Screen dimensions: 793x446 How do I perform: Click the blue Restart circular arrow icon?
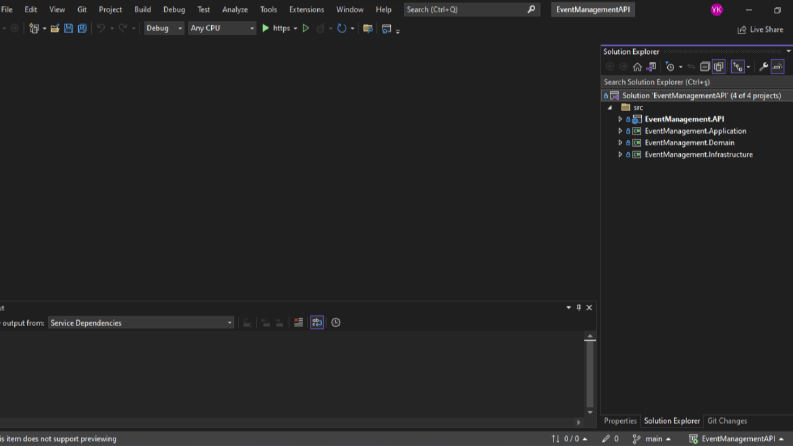pyautogui.click(x=342, y=28)
